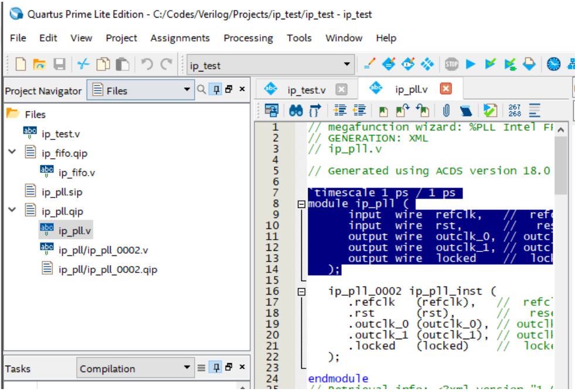Switch to the ip_test.v tab

(306, 90)
